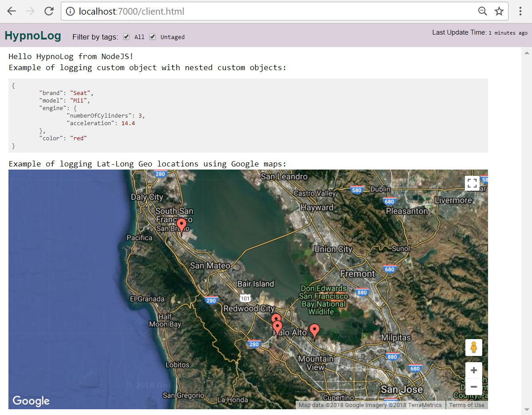Click the San Jose label on map
The width and height of the screenshot is (532, 415).
coord(402,389)
